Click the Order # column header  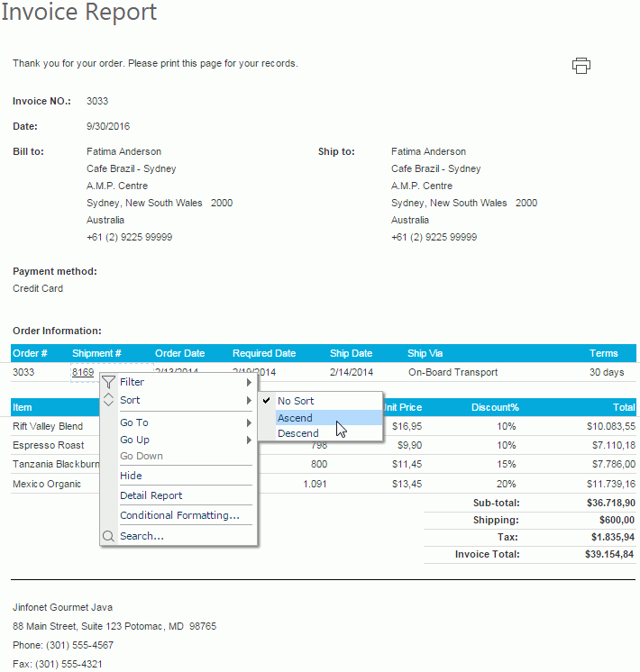[30, 354]
